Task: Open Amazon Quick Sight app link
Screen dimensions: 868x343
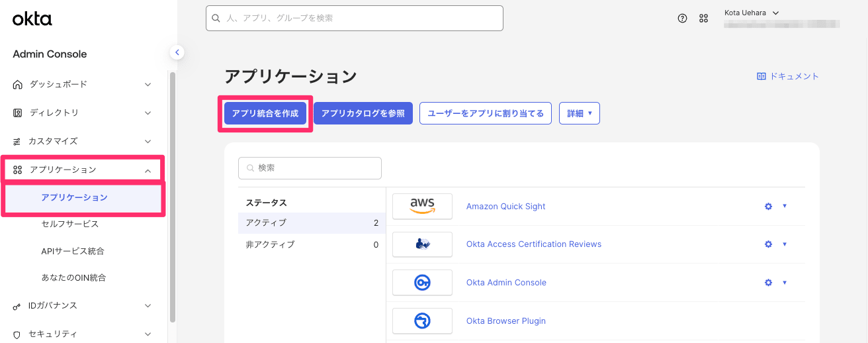Action: tap(506, 206)
